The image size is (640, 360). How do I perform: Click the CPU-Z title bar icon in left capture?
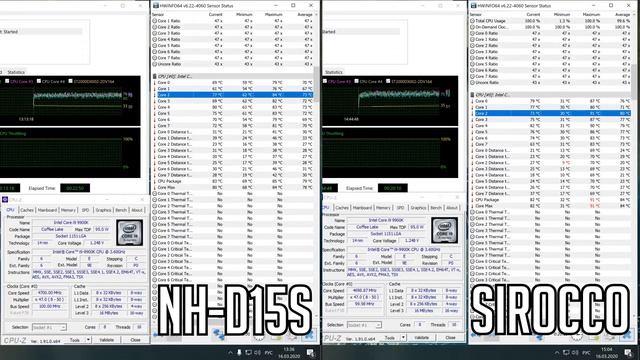click(x=5, y=200)
